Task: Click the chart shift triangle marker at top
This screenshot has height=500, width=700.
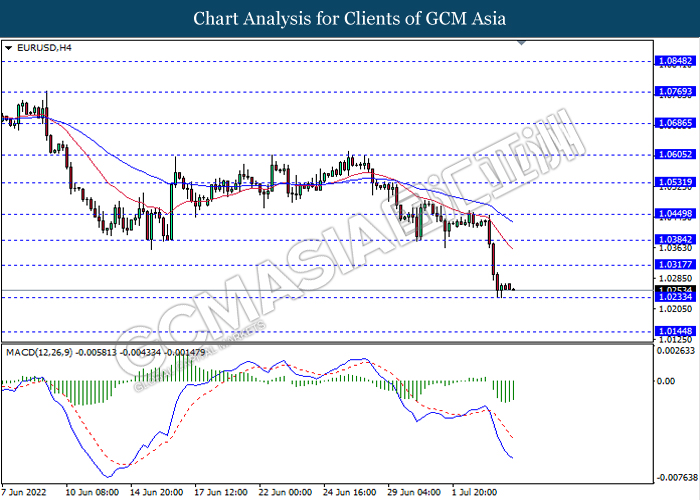Action: point(521,43)
